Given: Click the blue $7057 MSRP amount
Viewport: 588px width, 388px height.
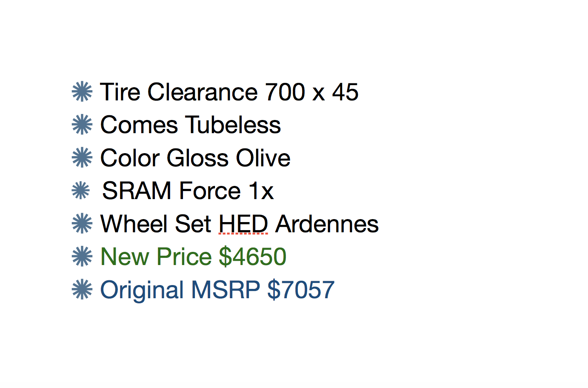Looking at the screenshot, I should tap(301, 290).
